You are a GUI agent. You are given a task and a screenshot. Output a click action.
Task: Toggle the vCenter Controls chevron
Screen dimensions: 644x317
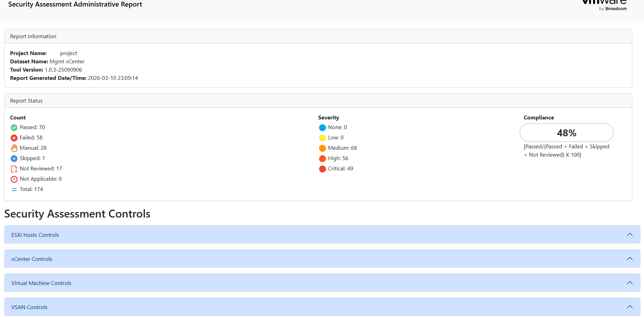[630, 259]
